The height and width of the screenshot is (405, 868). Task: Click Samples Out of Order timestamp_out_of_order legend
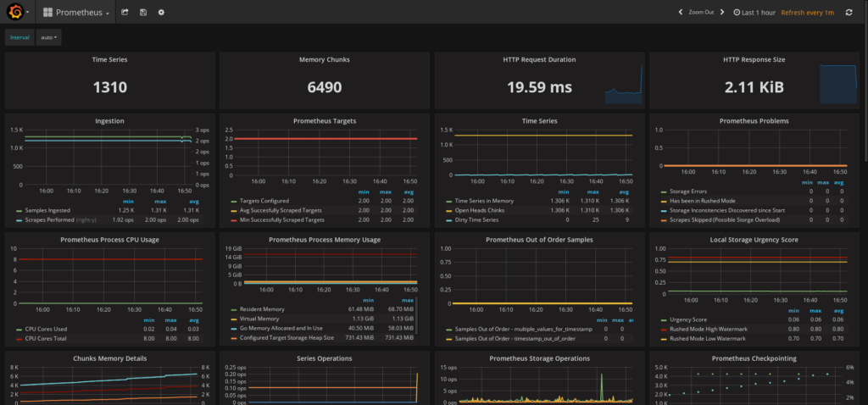click(x=515, y=339)
